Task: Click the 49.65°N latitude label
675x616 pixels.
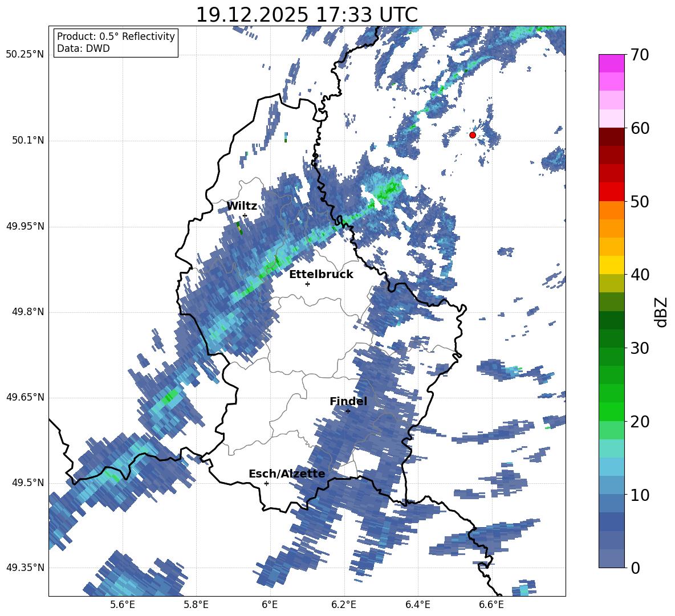Action: 25,397
